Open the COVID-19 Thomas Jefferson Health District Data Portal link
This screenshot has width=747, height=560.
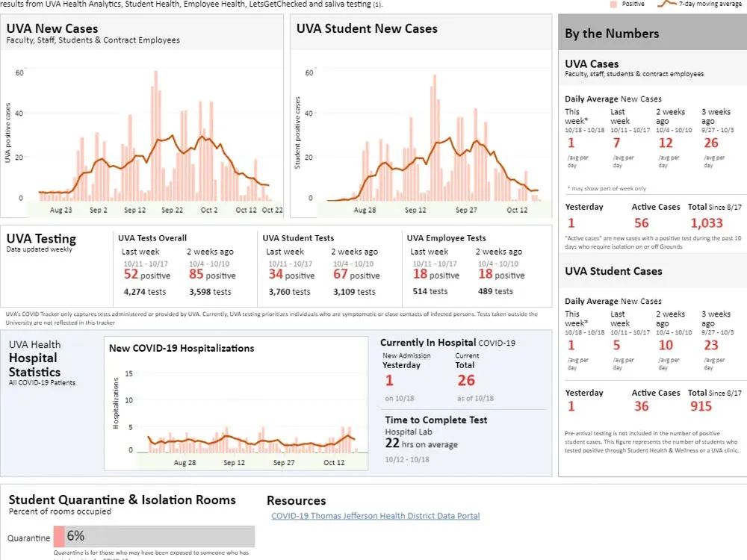click(x=375, y=516)
